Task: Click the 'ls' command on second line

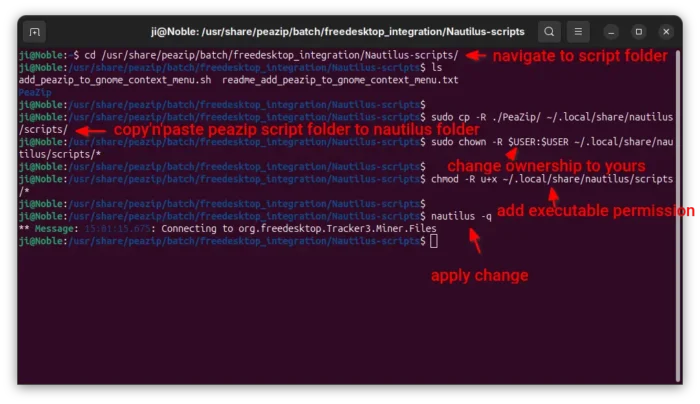Action: coord(437,68)
